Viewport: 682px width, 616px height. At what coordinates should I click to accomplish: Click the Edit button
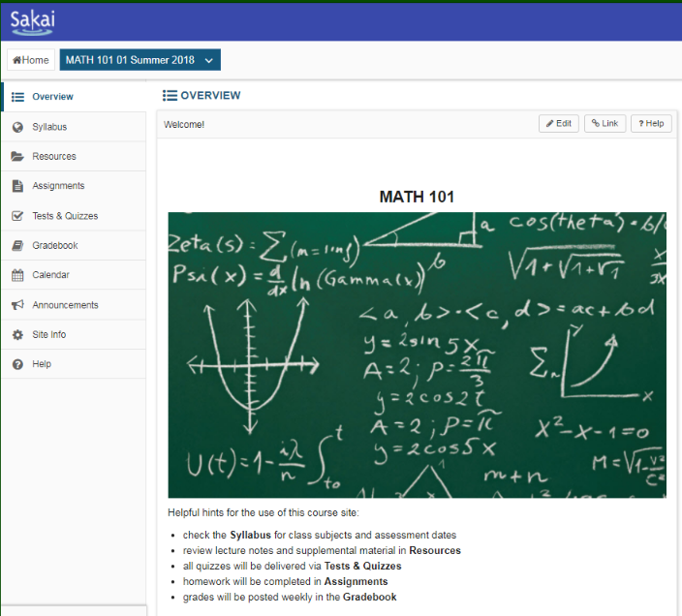(559, 123)
